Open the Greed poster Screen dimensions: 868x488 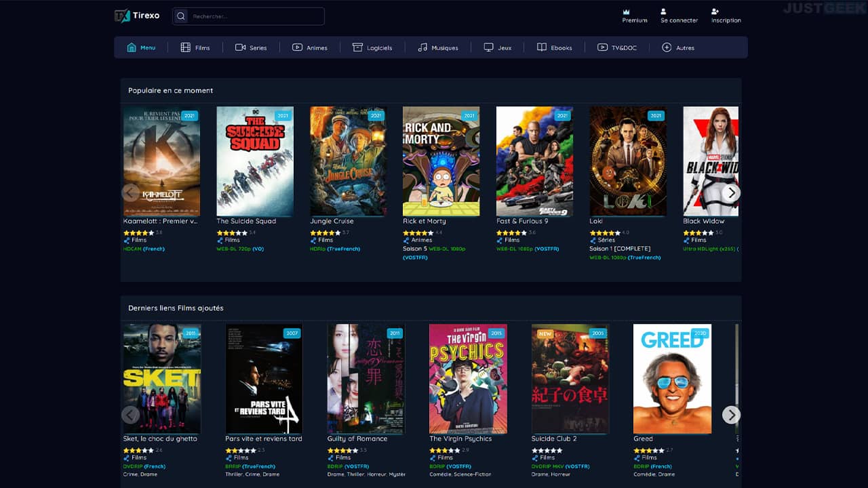(672, 379)
